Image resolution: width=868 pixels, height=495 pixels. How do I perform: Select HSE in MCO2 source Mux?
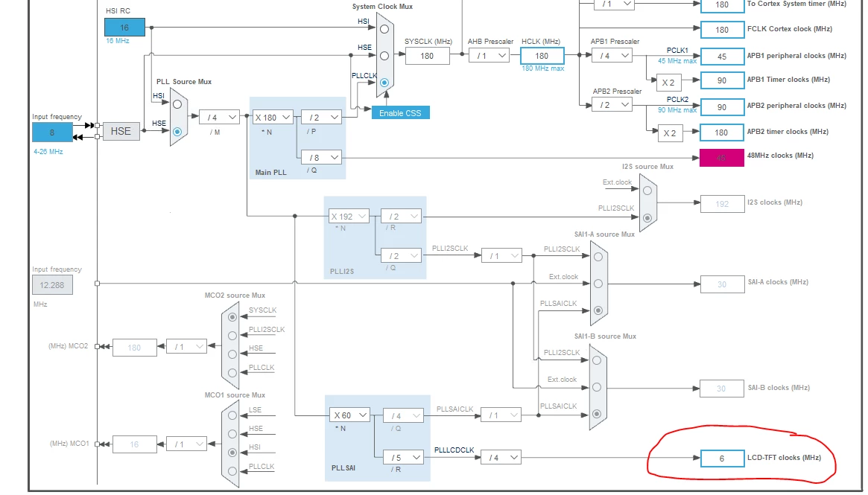coord(232,354)
